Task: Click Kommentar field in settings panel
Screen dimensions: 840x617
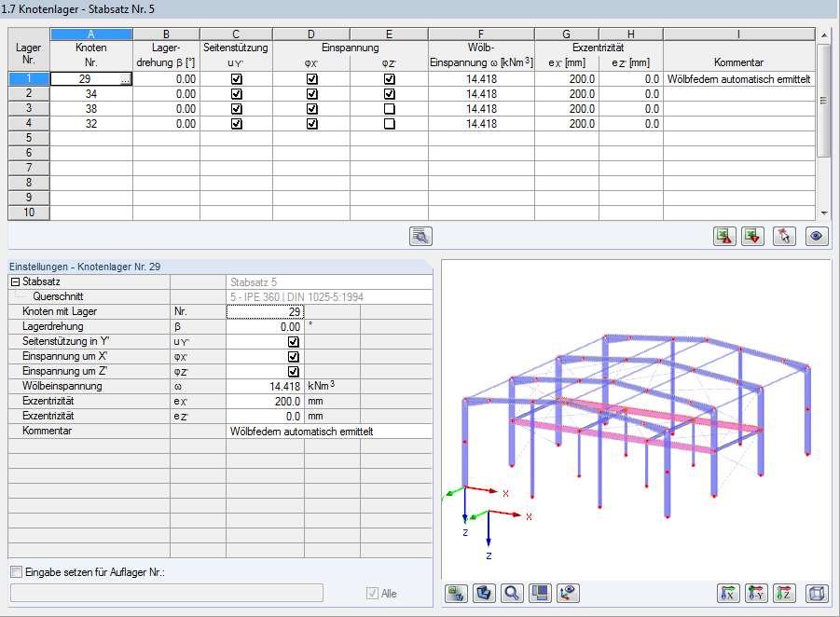Action: 329,432
